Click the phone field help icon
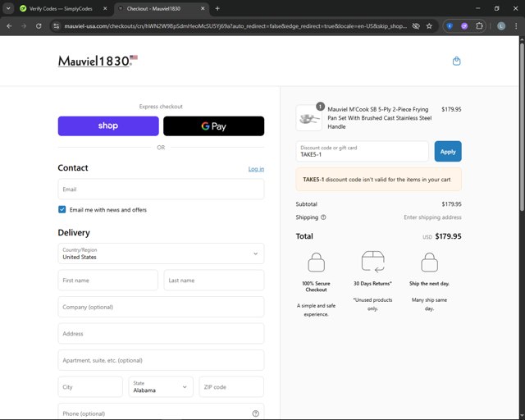 click(x=255, y=413)
